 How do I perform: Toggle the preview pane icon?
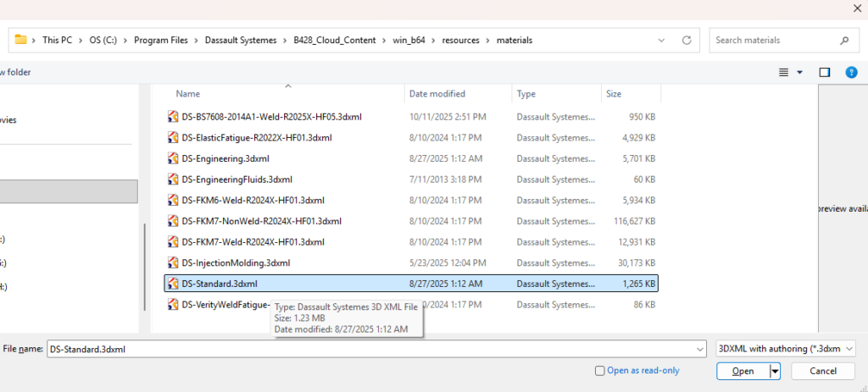pos(825,73)
